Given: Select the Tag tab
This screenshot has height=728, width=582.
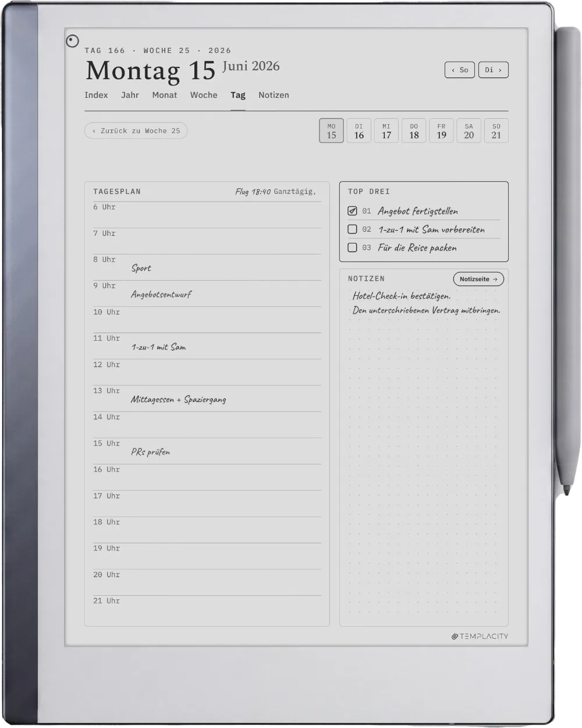Looking at the screenshot, I should (238, 95).
